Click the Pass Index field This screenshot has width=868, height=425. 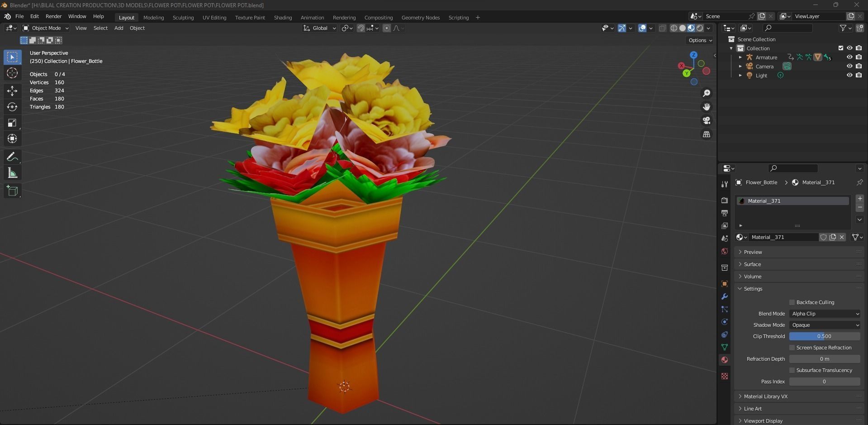pos(825,382)
